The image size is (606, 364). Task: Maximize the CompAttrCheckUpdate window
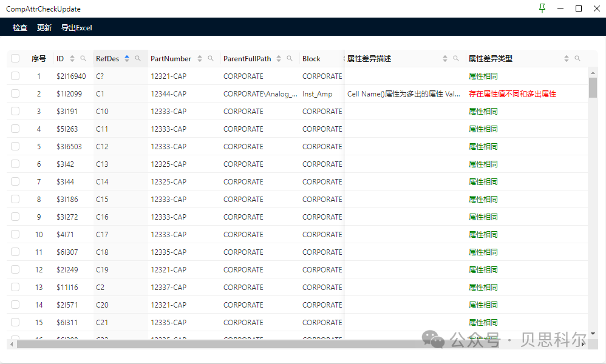[x=579, y=8]
